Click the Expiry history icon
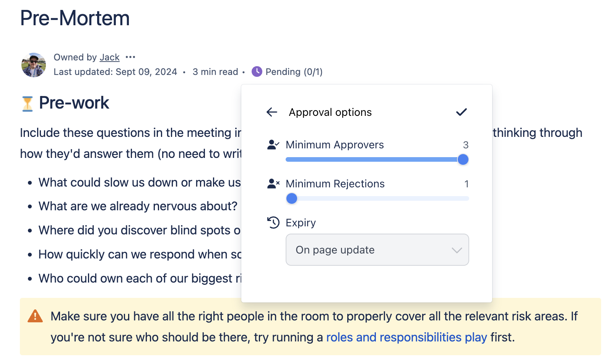The width and height of the screenshot is (608, 364). pyautogui.click(x=273, y=223)
